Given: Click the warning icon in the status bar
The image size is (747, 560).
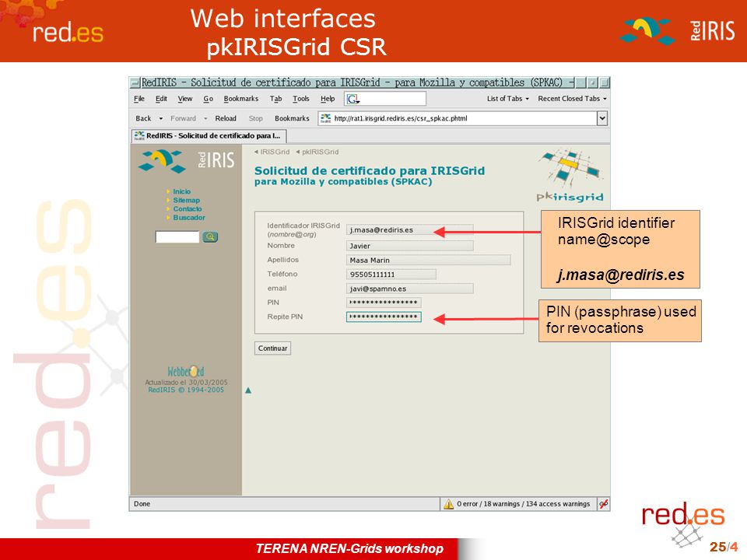Looking at the screenshot, I should coord(448,504).
